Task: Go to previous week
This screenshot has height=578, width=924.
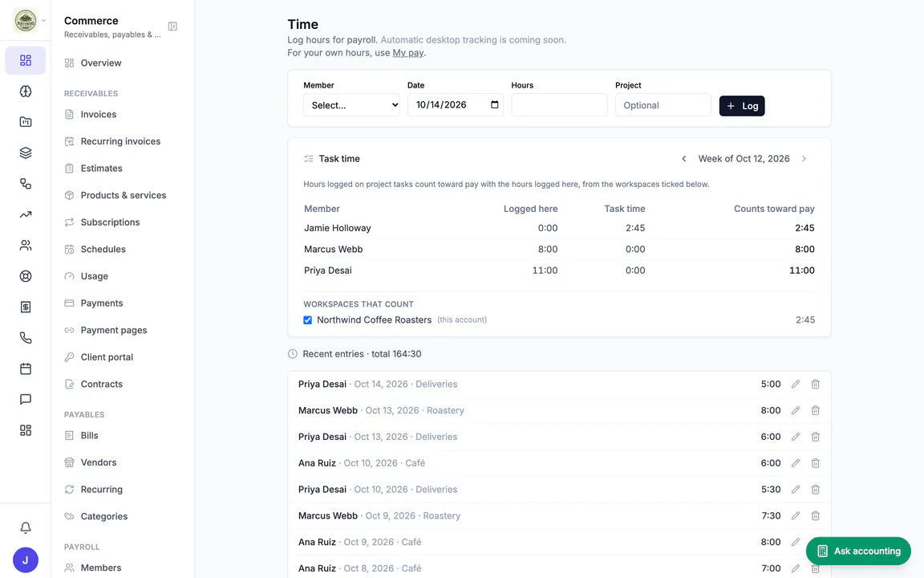Action: (x=683, y=159)
